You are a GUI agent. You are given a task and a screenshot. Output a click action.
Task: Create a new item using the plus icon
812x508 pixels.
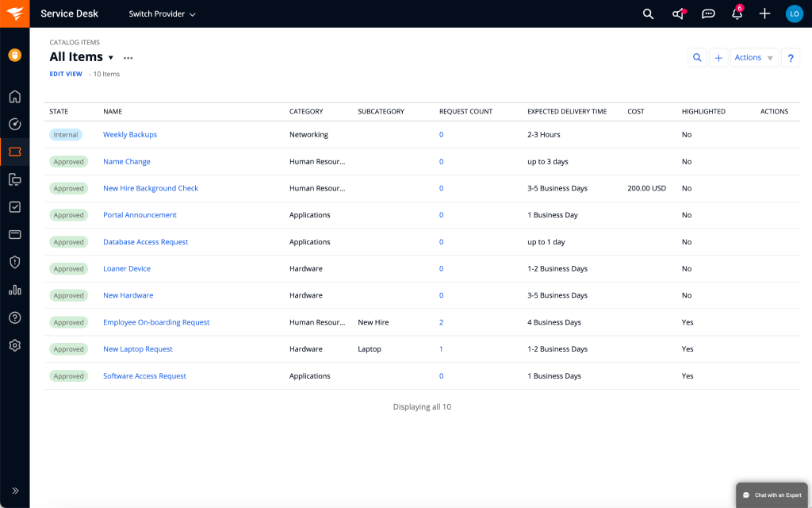[x=764, y=13]
